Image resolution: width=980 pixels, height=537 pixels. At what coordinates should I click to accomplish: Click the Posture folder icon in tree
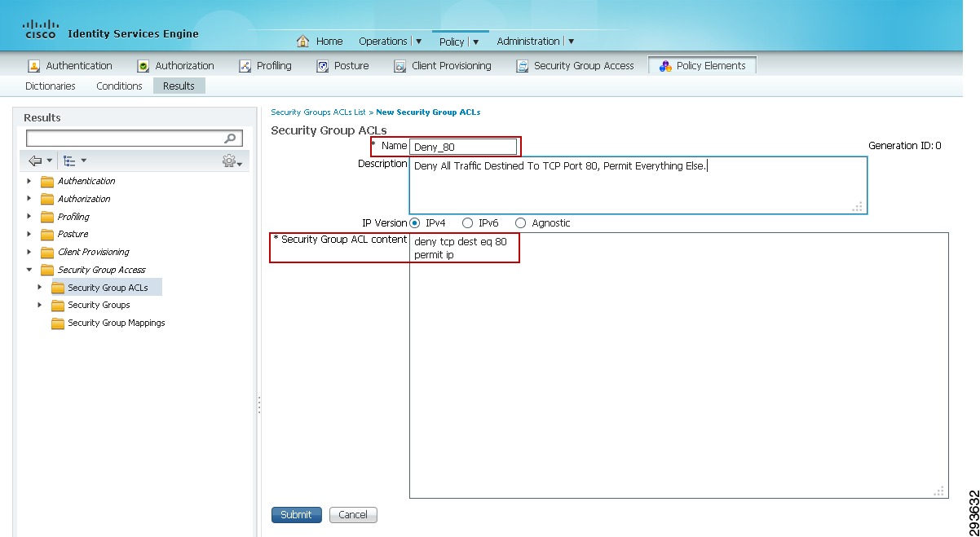click(x=47, y=235)
